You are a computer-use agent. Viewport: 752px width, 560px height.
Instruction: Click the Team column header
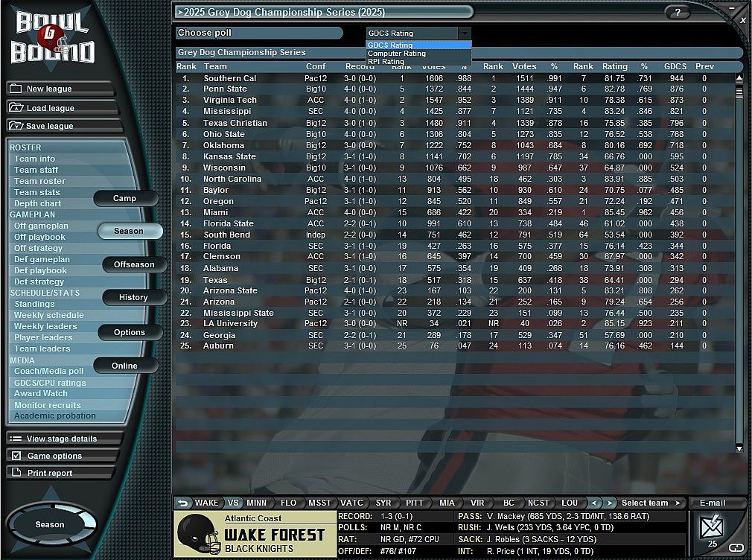coord(215,66)
